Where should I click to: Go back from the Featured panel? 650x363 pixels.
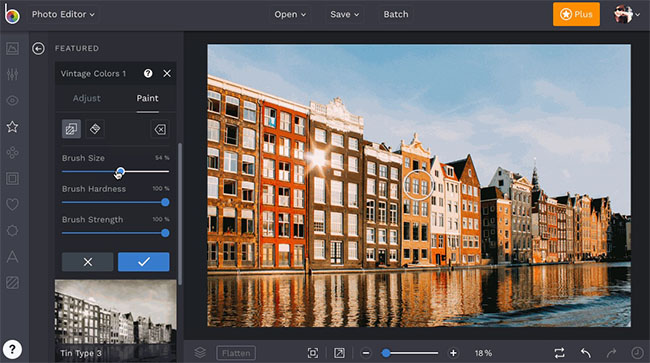(38, 48)
